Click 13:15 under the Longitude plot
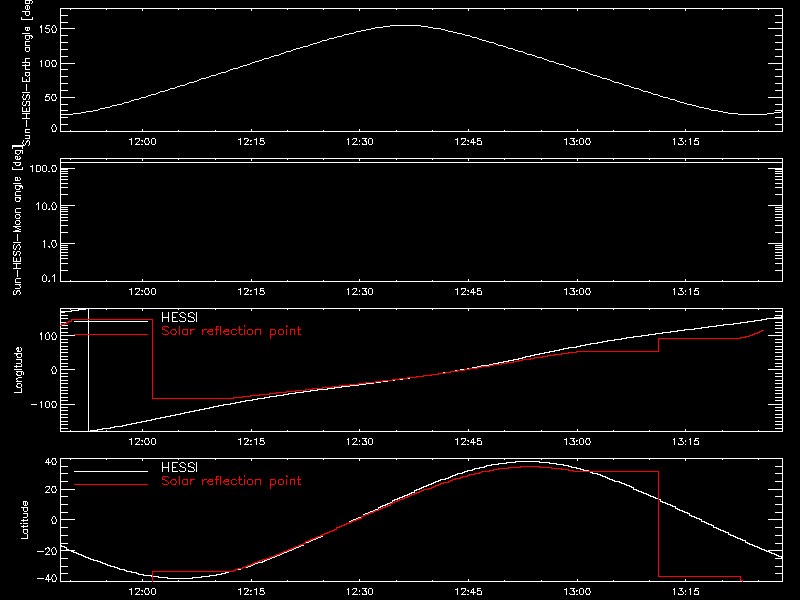 pos(686,442)
